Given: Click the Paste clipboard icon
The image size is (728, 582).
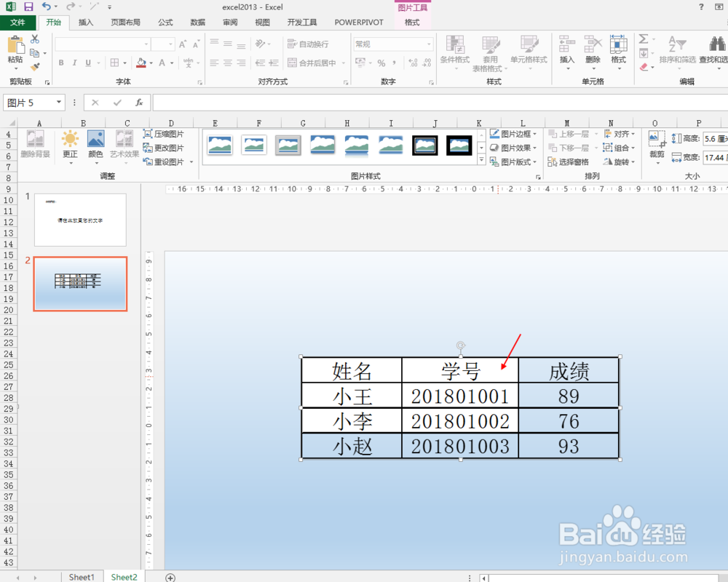Looking at the screenshot, I should [15, 46].
